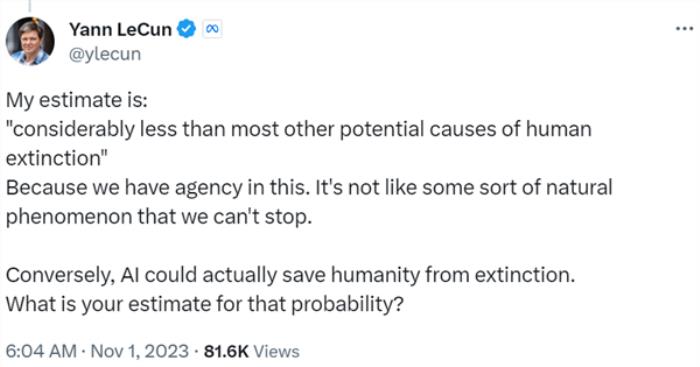The width and height of the screenshot is (700, 367).
Task: Click the blue verified checkmark badge
Action: pos(186,29)
